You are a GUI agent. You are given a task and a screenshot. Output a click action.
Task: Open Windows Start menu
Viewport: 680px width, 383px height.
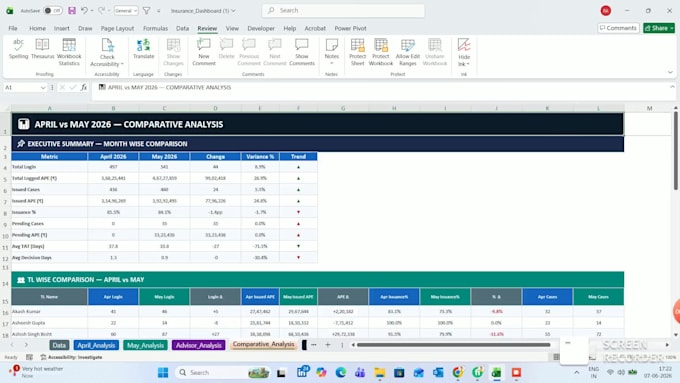pyautogui.click(x=163, y=373)
